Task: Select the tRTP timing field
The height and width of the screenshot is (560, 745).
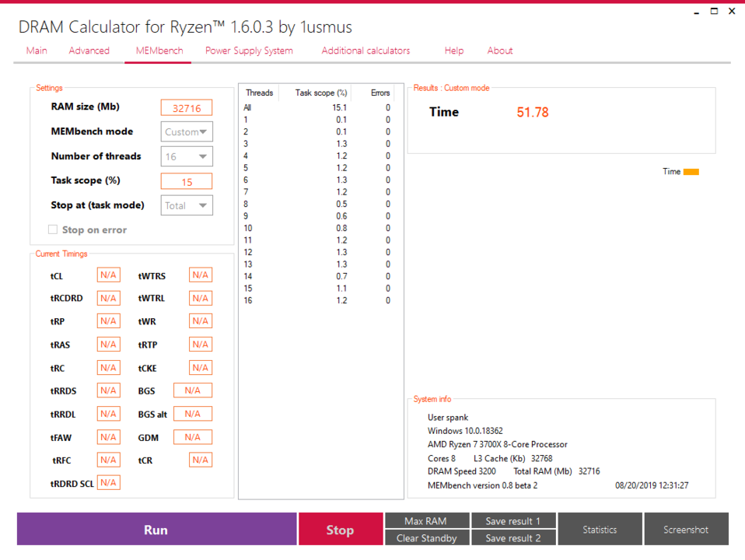Action: tap(201, 345)
